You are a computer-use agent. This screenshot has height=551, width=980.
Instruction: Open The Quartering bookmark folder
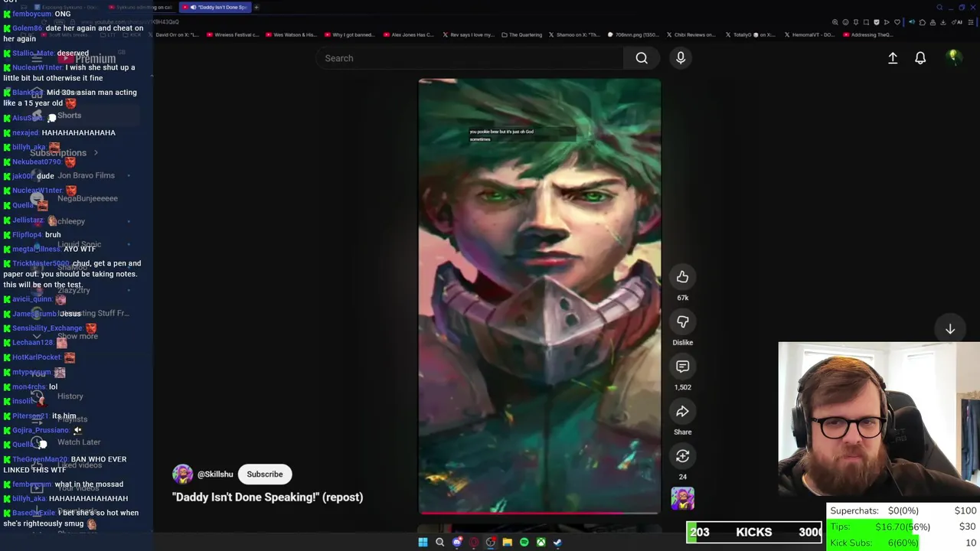coord(521,34)
